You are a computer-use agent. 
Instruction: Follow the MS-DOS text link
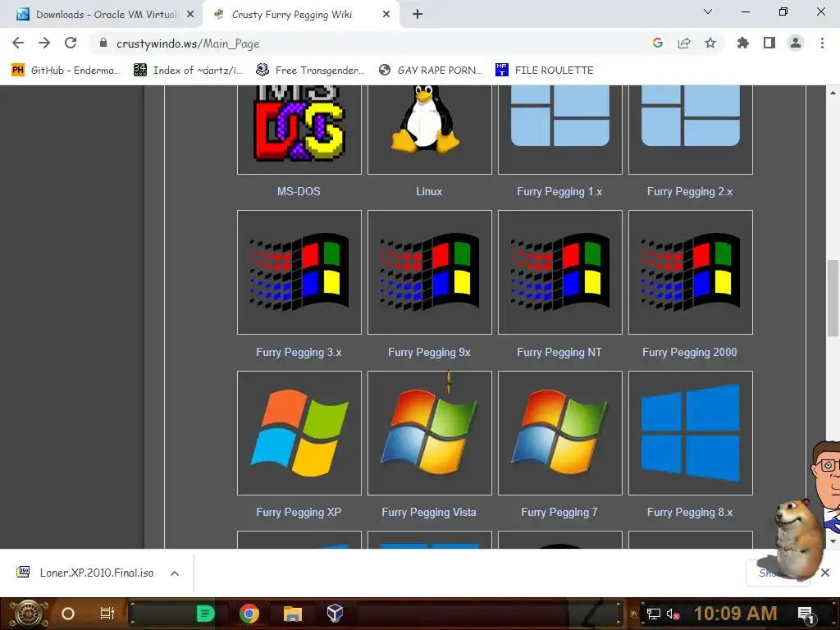[x=299, y=191]
